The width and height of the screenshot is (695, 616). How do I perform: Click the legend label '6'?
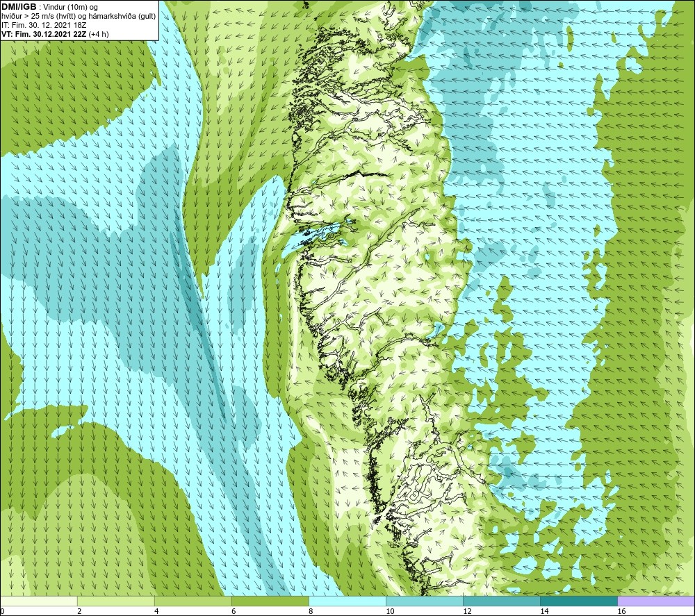click(234, 612)
